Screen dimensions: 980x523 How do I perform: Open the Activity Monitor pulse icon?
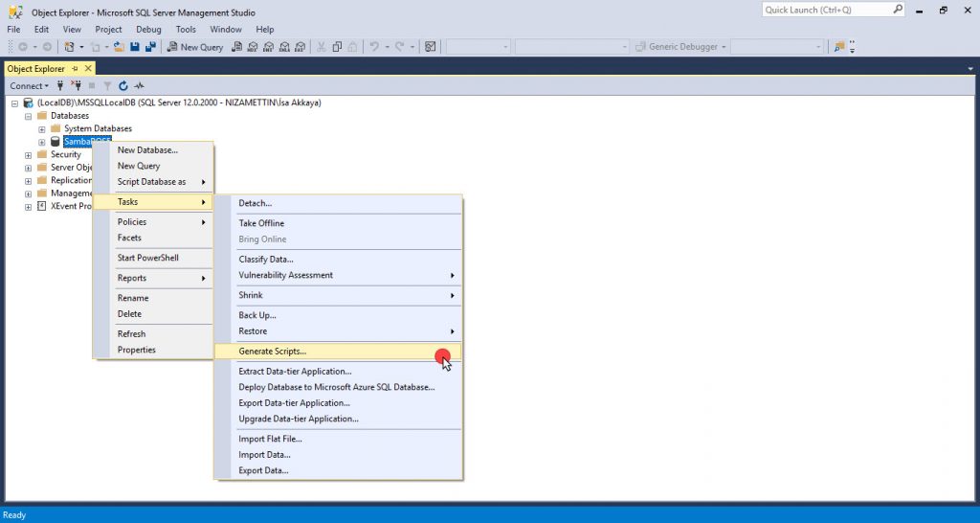(x=139, y=85)
